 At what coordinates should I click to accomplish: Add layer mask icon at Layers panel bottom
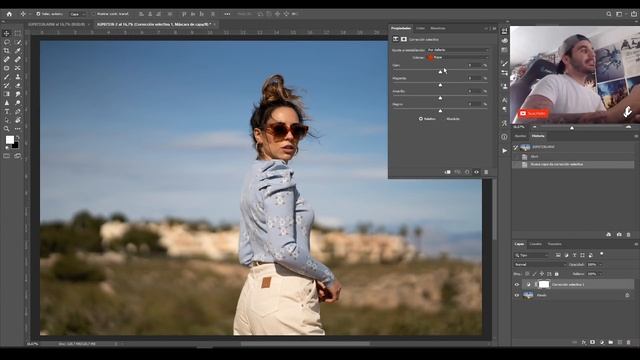(593, 342)
